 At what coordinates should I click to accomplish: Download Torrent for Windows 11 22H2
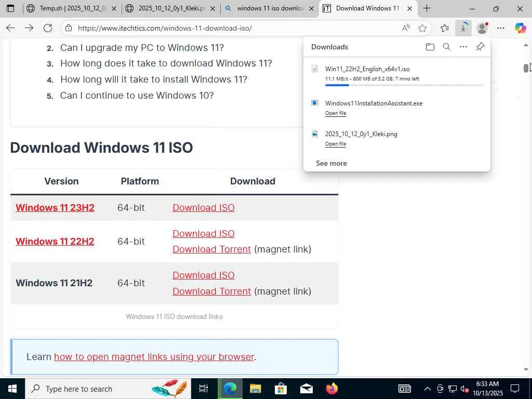pos(212,249)
